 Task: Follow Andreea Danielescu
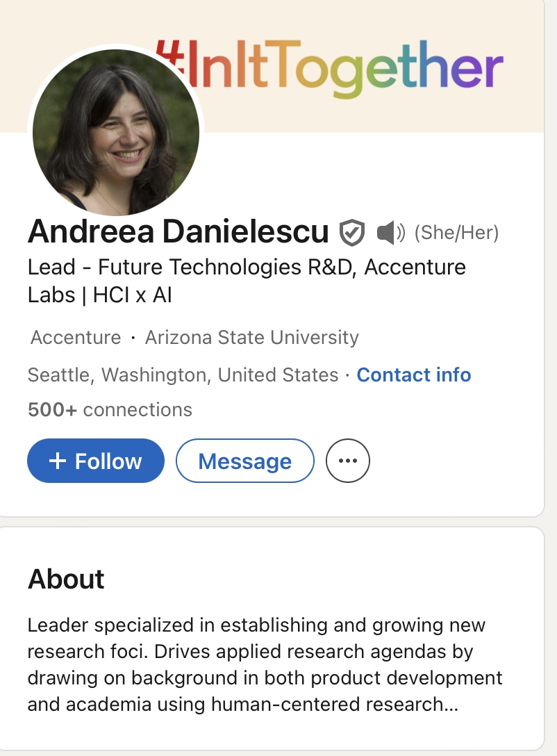96,461
